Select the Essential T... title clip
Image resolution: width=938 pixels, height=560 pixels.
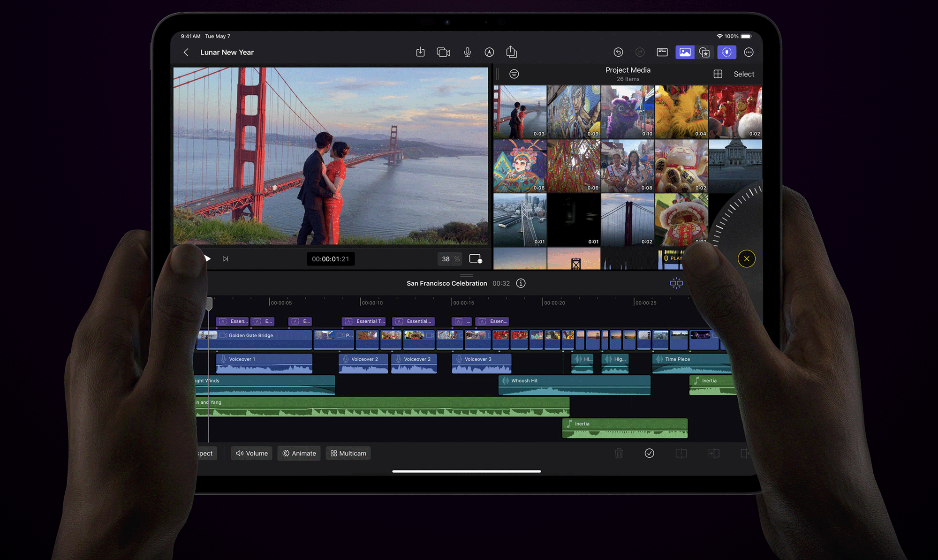(x=364, y=321)
